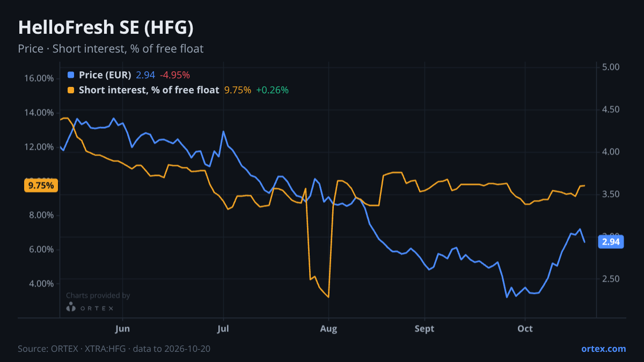
Task: Click the 2.94 price value in legend
Action: 145,75
